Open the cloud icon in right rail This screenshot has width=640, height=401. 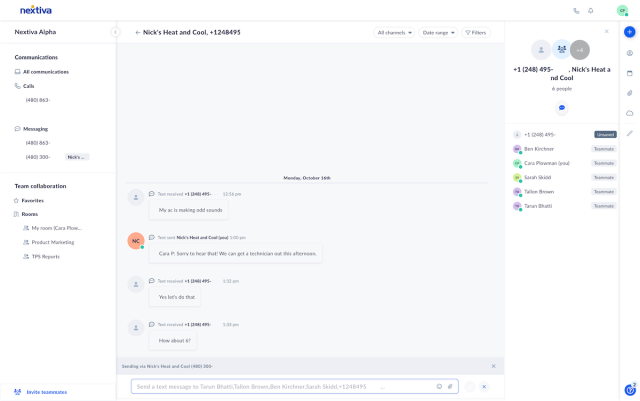tap(630, 113)
